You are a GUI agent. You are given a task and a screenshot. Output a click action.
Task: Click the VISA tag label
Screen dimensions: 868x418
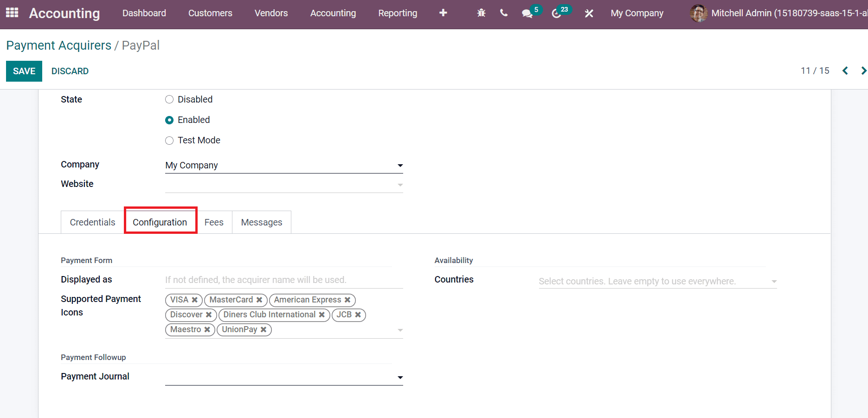pos(179,300)
